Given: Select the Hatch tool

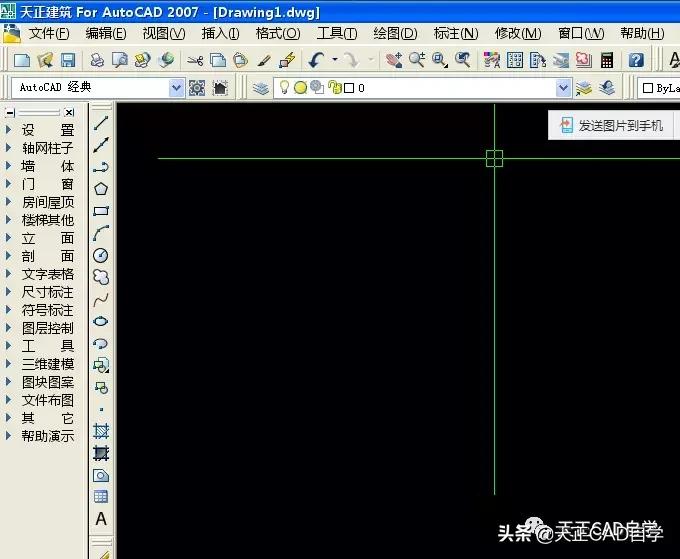Looking at the screenshot, I should click(101, 431).
